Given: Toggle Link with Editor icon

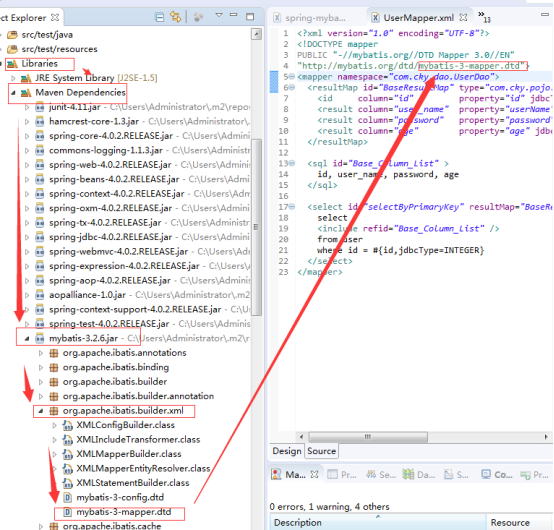Looking at the screenshot, I should pos(175,17).
